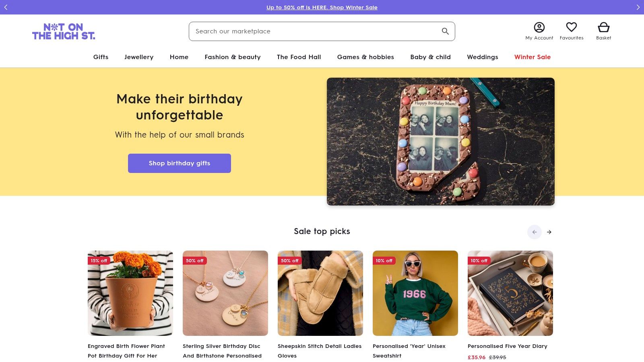
Task: Go to previous promo banner message
Action: (6, 7)
